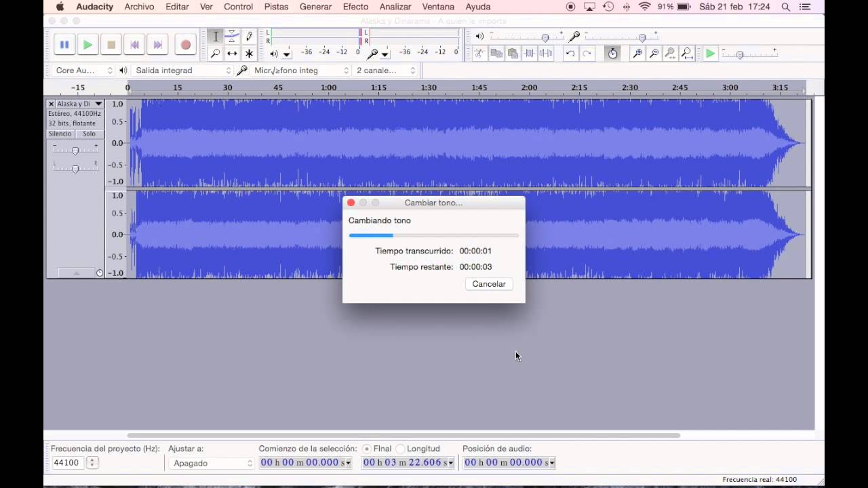Click the selection end time 03 m 22.606 field

[x=408, y=462]
